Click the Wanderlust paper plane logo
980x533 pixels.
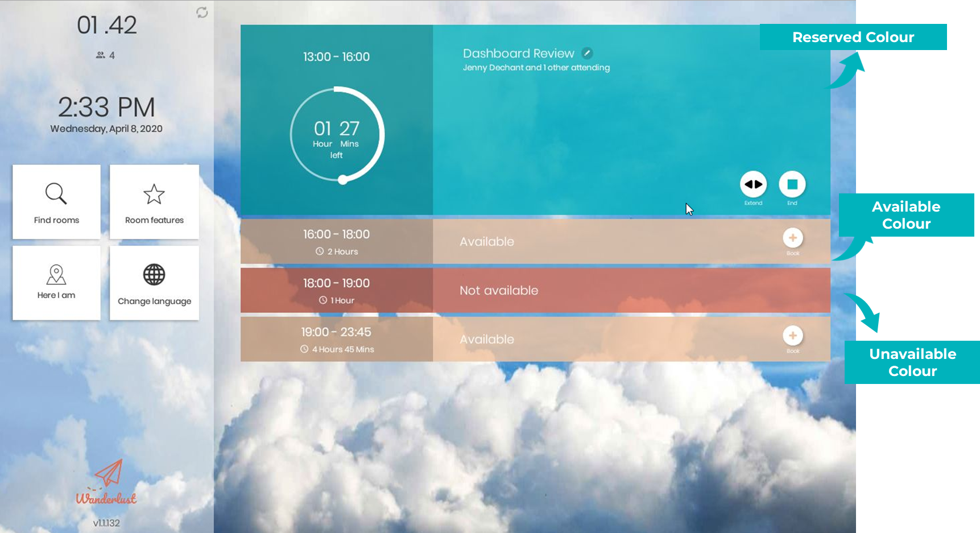pos(106,482)
